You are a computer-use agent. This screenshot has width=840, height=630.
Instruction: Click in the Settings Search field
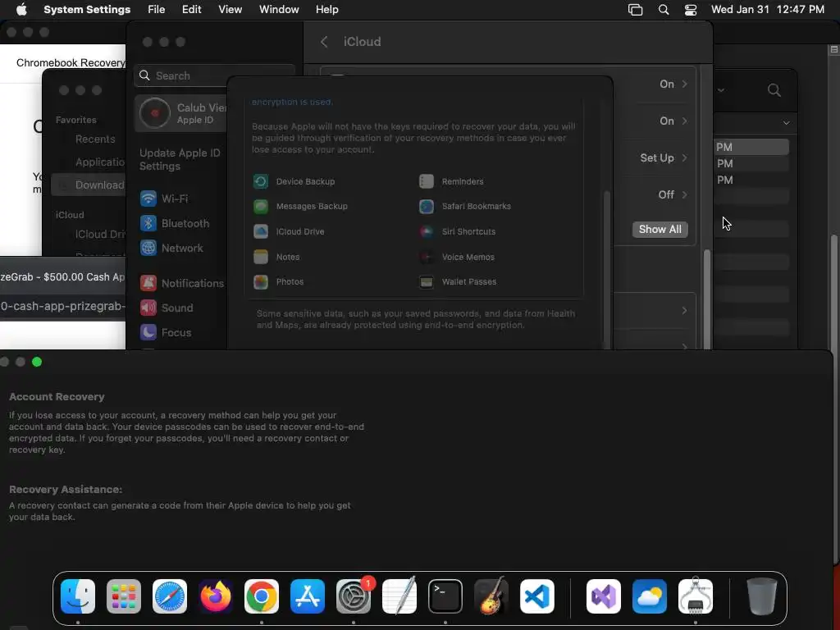coord(214,75)
